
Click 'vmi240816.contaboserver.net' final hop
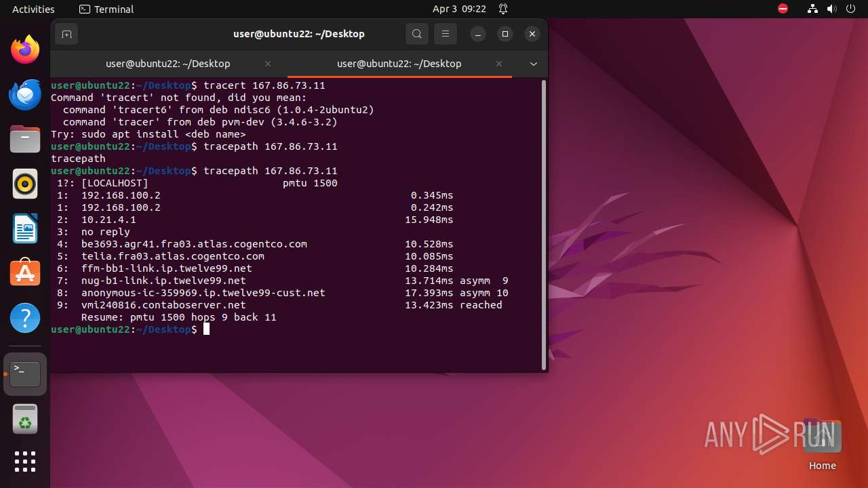pos(163,305)
